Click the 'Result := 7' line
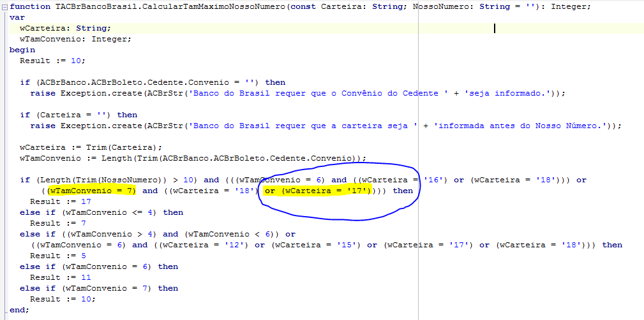 point(58,223)
